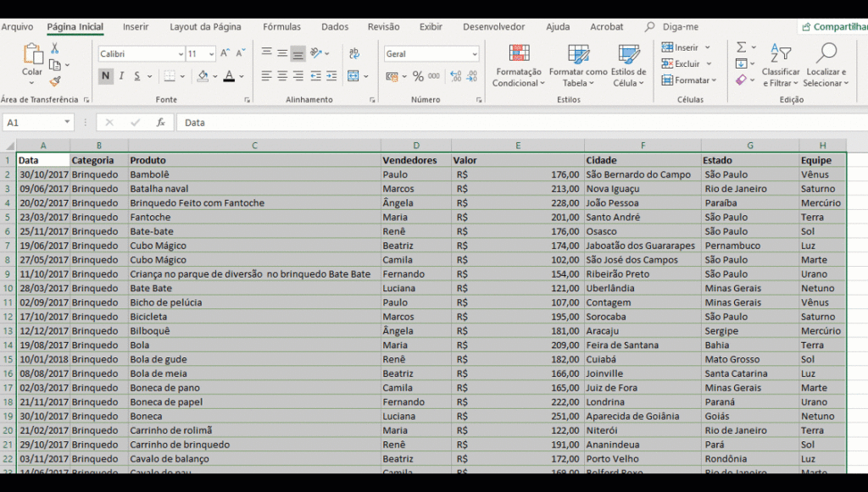Open Localizar e Selecionar
This screenshot has height=492, width=868.
tap(826, 66)
